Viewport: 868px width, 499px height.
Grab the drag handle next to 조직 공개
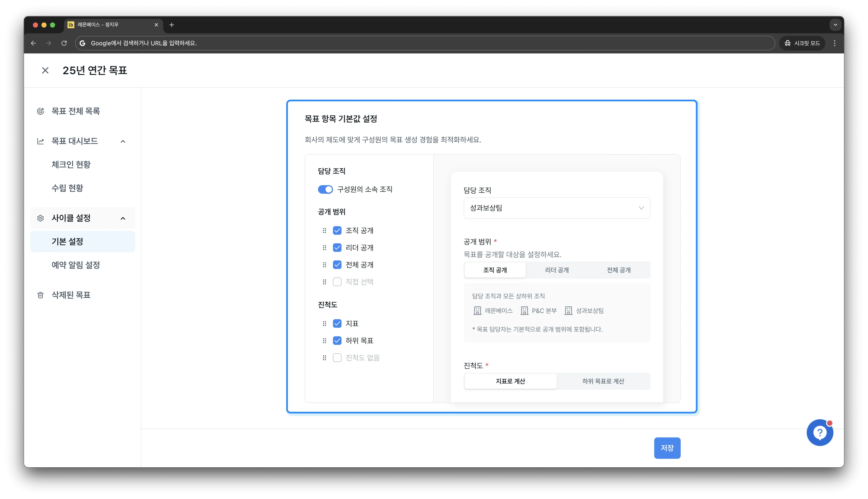point(324,231)
